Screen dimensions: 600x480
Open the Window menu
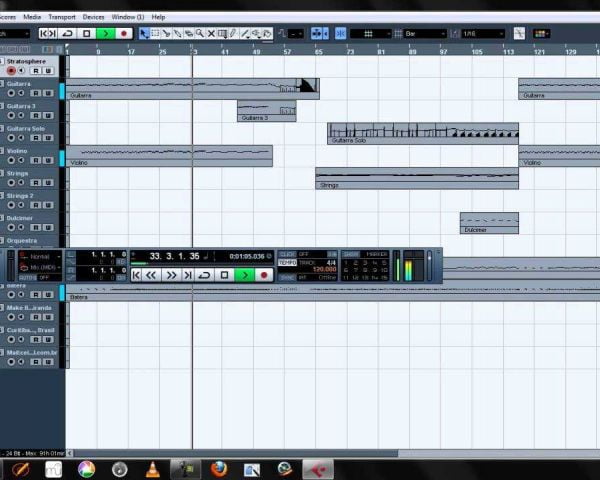click(x=128, y=17)
